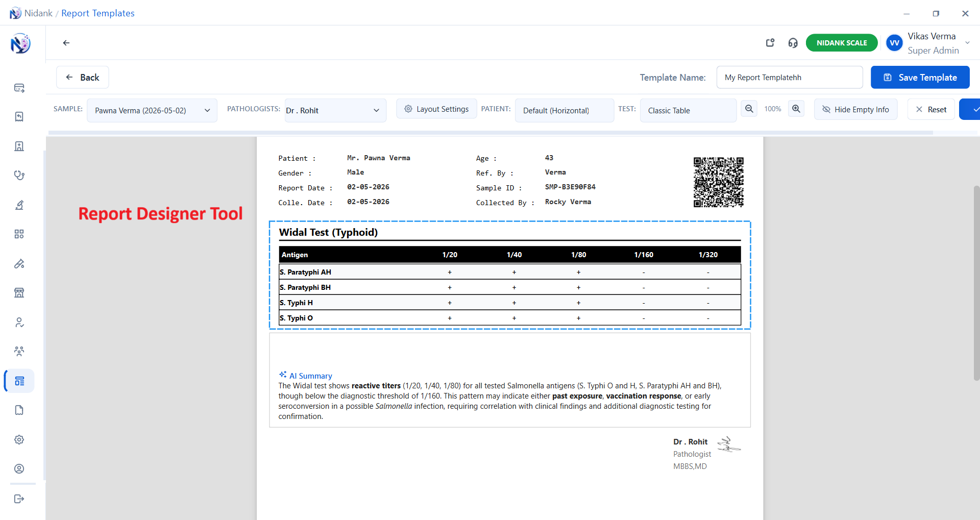
Task: Click the Dr . Rohit signature image
Action: coord(729,444)
